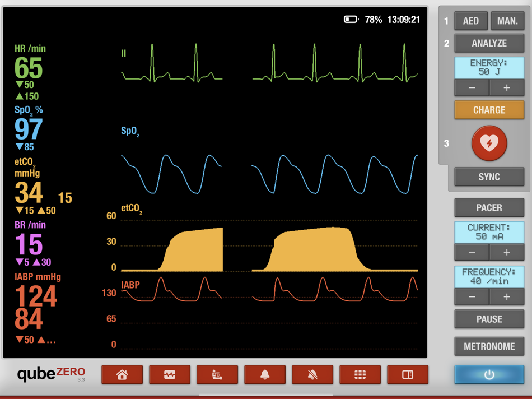Open the home screen icon
Screen dimensions: 532x399
[122, 374]
